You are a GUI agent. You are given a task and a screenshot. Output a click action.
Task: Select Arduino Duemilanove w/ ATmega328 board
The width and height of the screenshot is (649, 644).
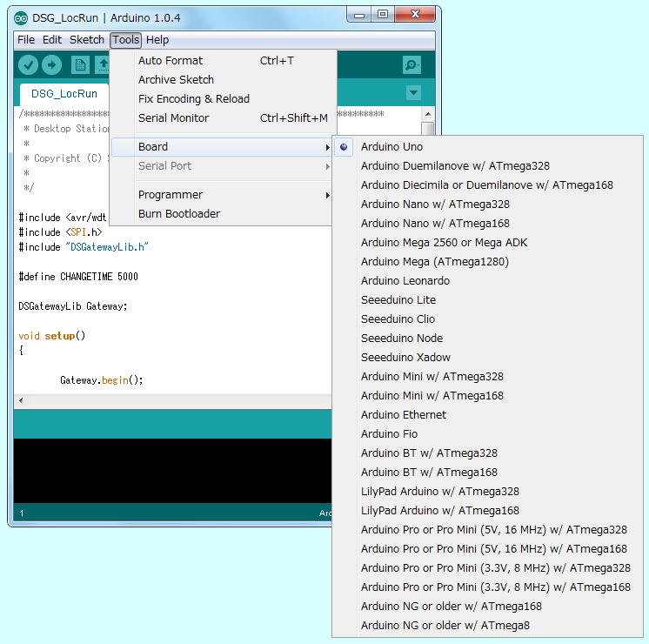coord(487,166)
